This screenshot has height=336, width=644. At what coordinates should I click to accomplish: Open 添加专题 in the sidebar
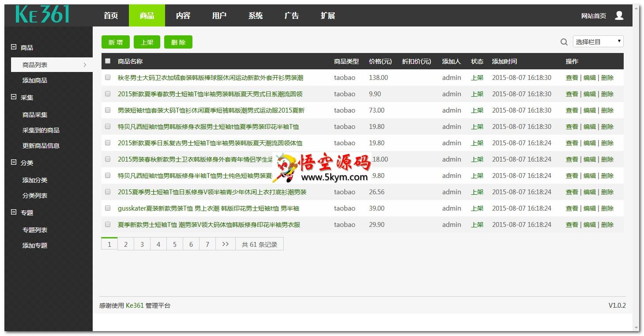[35, 245]
